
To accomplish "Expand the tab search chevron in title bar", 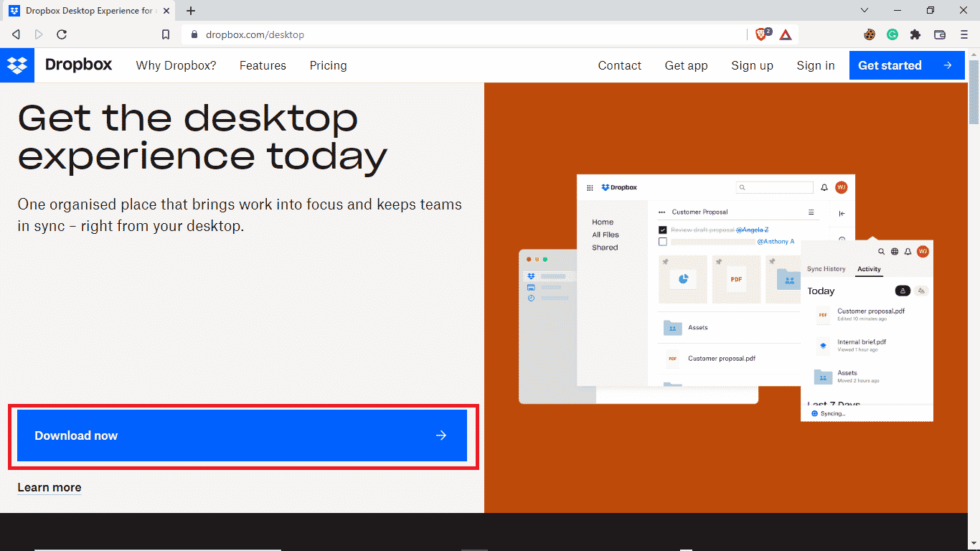I will click(x=864, y=10).
